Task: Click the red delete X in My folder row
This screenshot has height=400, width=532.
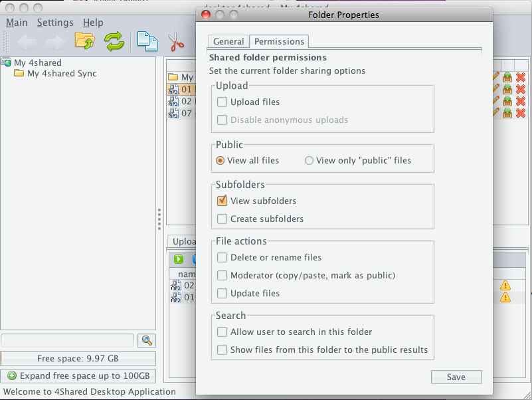Action: pyautogui.click(x=521, y=78)
